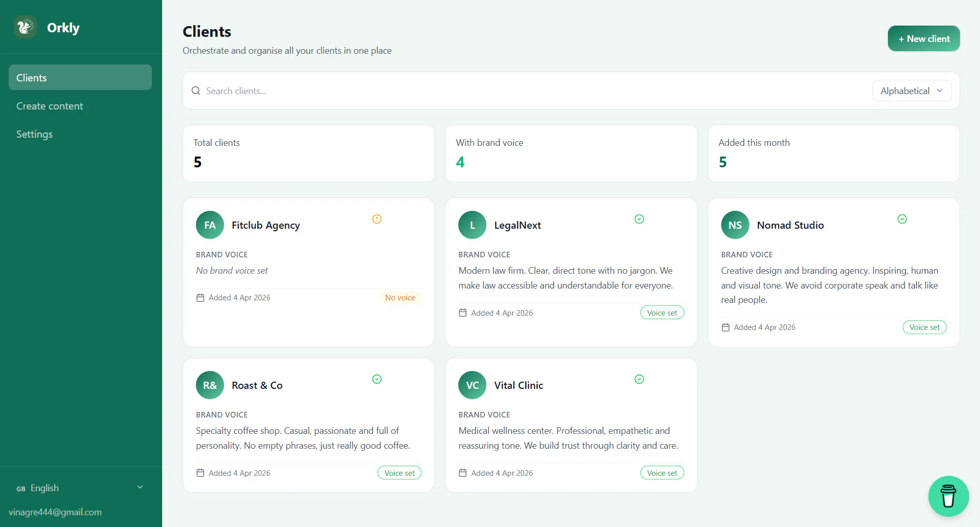Click Roast & Co's 'Specialty coffee shop' description
The image size is (980, 527).
coord(303,438)
